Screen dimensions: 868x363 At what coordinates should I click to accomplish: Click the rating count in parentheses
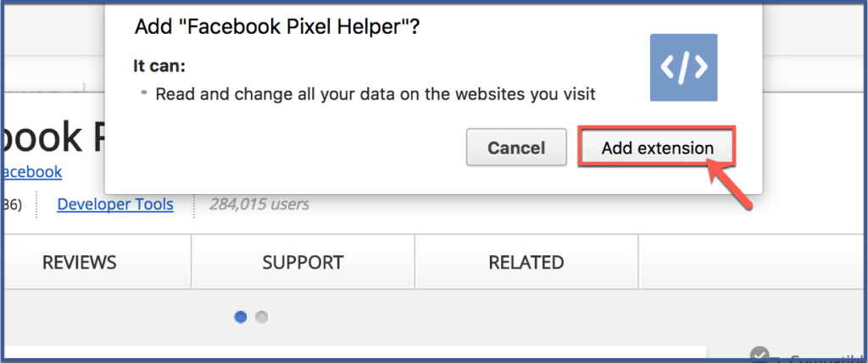[x=12, y=205]
